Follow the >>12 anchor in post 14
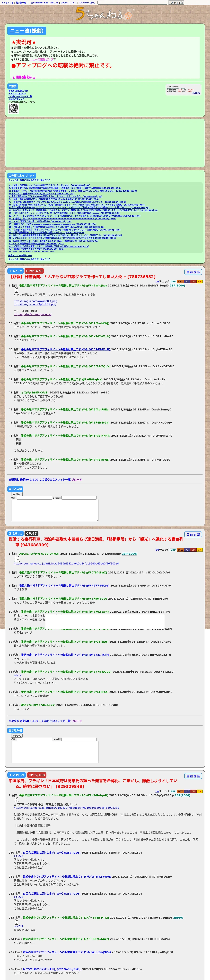 point(18,675)
